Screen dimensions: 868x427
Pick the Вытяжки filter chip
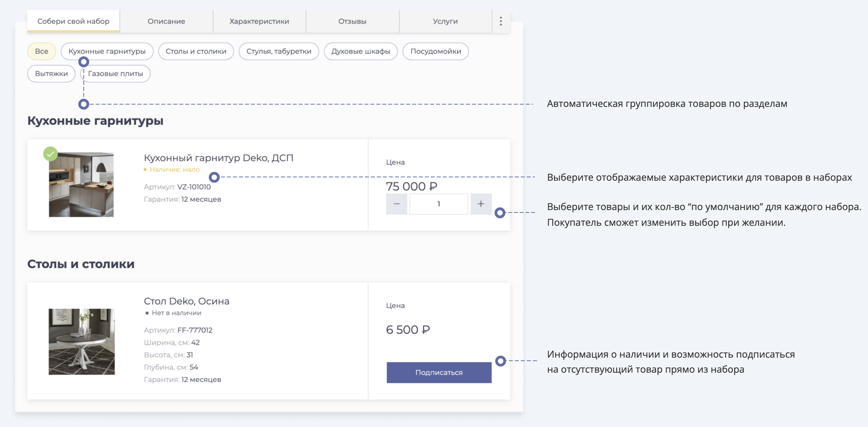(51, 74)
